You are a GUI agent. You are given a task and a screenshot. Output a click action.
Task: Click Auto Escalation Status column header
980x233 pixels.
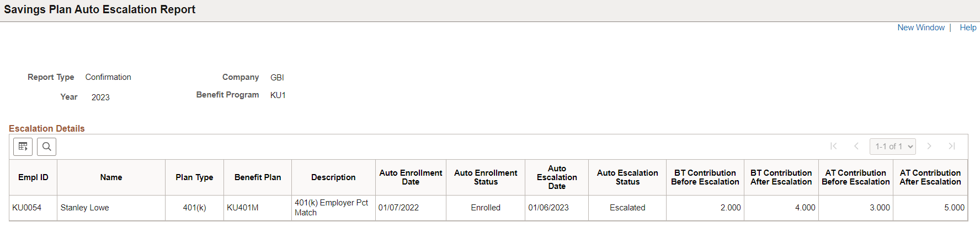click(x=627, y=177)
